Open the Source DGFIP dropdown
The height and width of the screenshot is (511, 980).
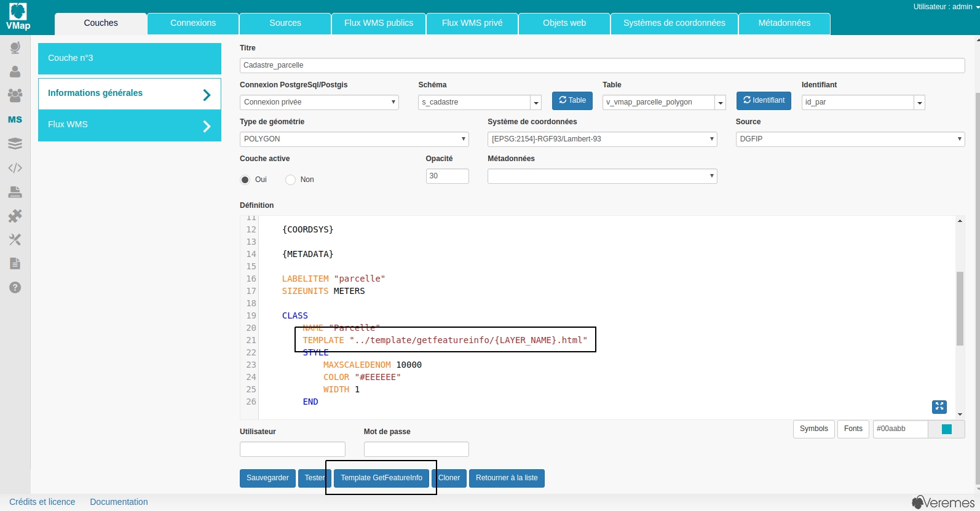pos(850,139)
